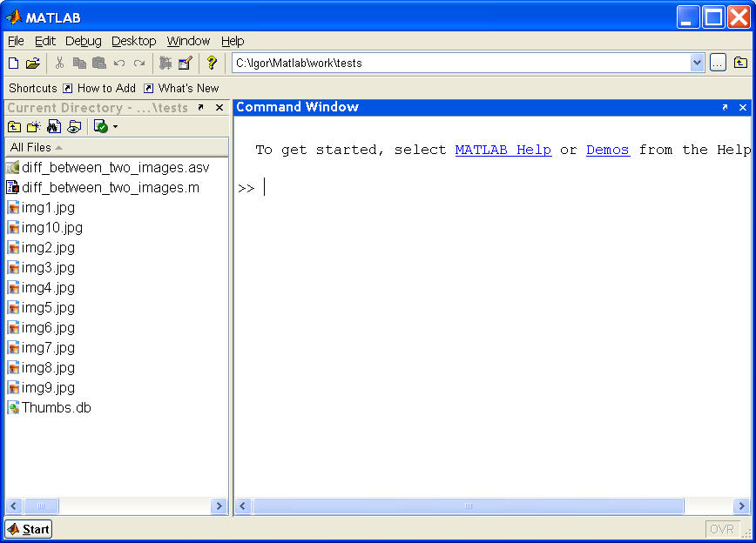Select img3.jpg in file list

pyautogui.click(x=48, y=268)
